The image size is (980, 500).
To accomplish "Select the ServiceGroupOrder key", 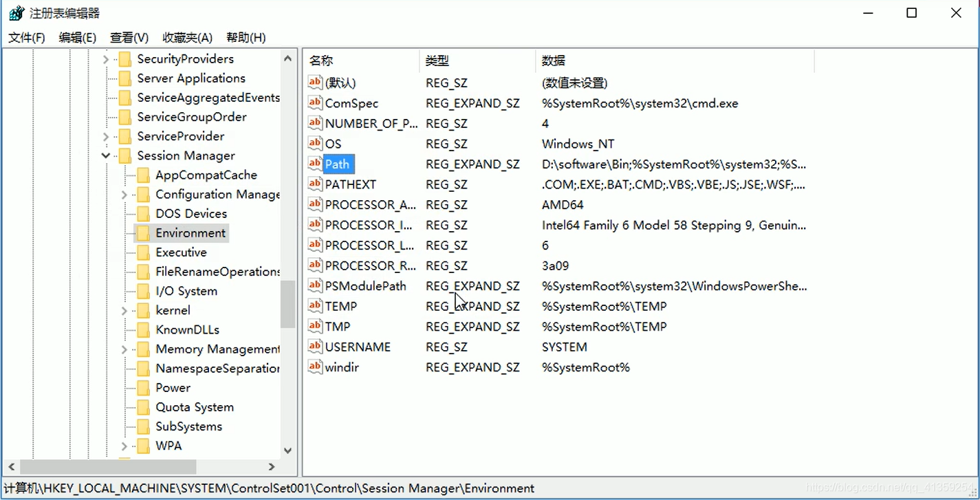I will point(192,117).
